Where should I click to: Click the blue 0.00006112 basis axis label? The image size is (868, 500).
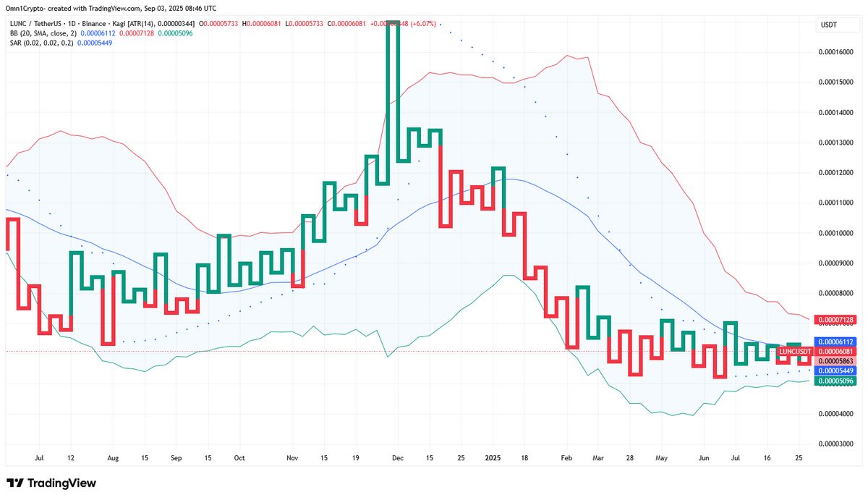pos(835,341)
